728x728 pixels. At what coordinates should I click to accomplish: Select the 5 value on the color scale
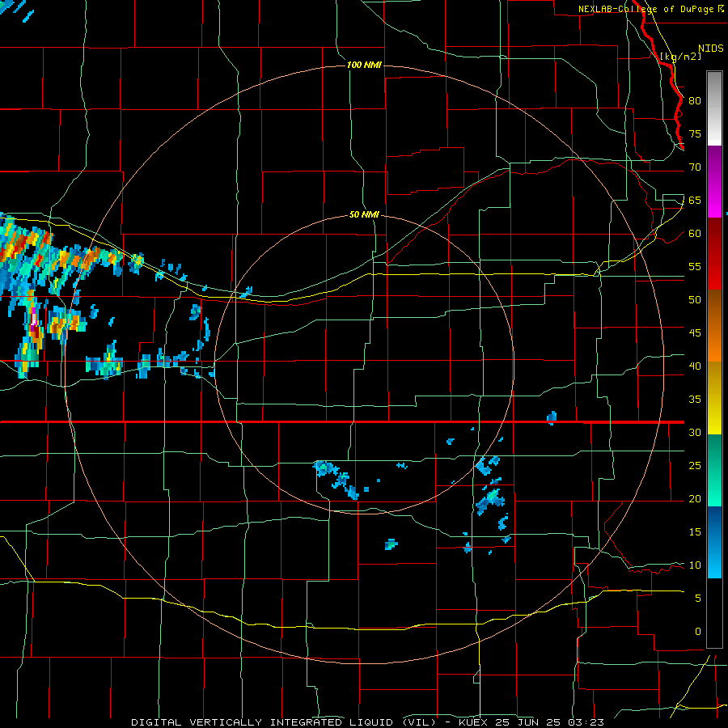click(x=698, y=599)
